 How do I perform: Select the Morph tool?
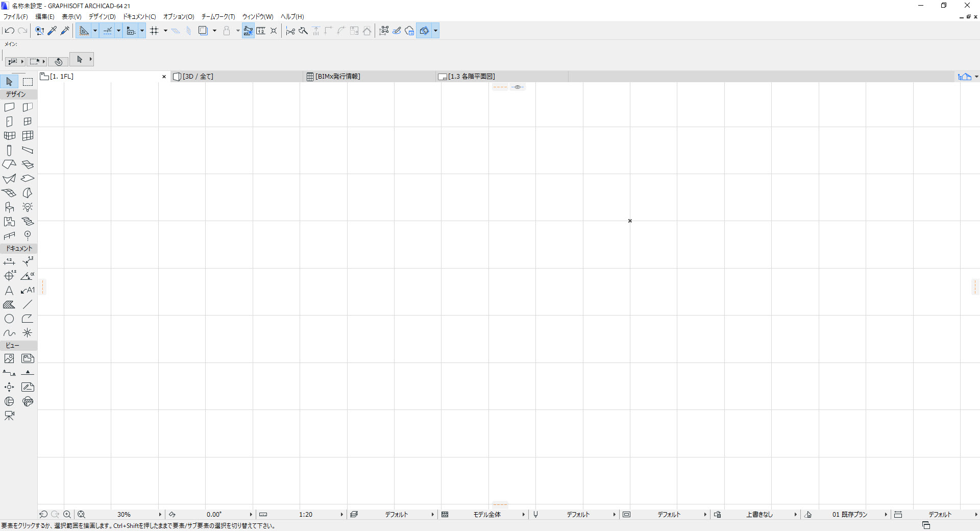[28, 193]
